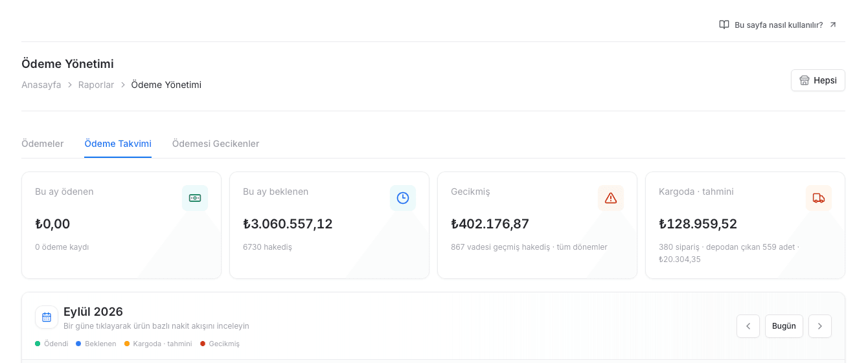868x363 pixels.
Task: Click the ₺0,00 paid amount
Action: coord(52,224)
